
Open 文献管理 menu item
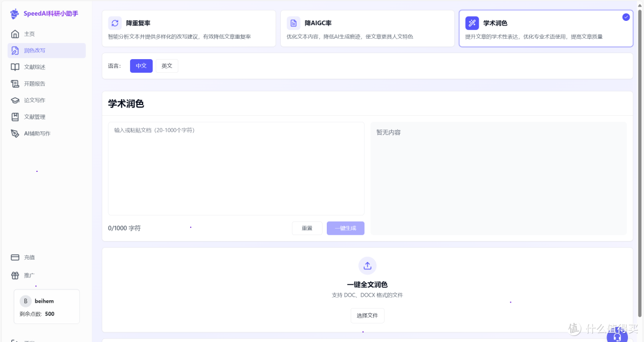47,117
